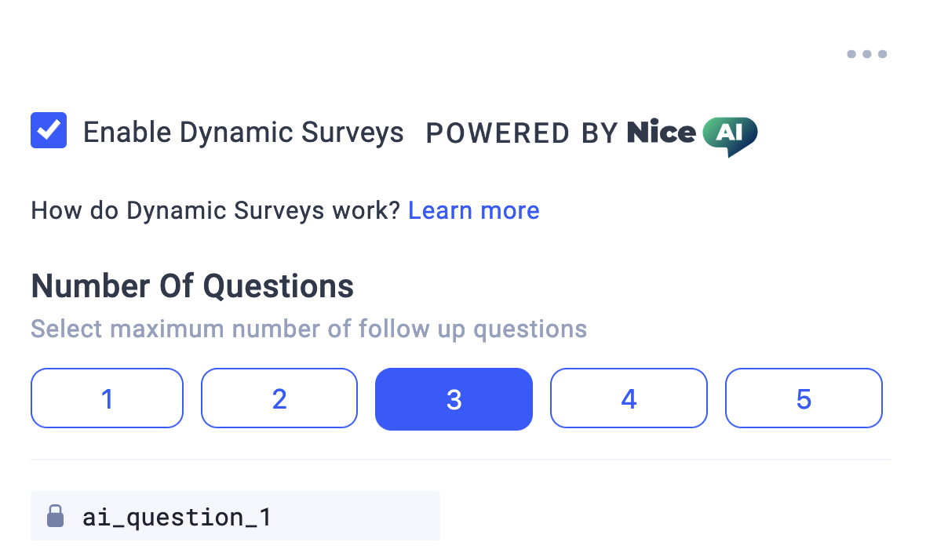Click the selected 3 questions button
This screenshot has width=926, height=560.
click(x=454, y=399)
